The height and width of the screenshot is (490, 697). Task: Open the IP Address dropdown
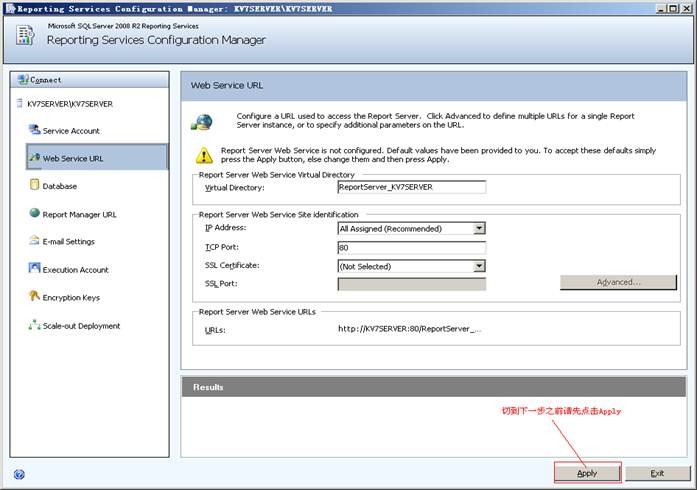click(479, 229)
